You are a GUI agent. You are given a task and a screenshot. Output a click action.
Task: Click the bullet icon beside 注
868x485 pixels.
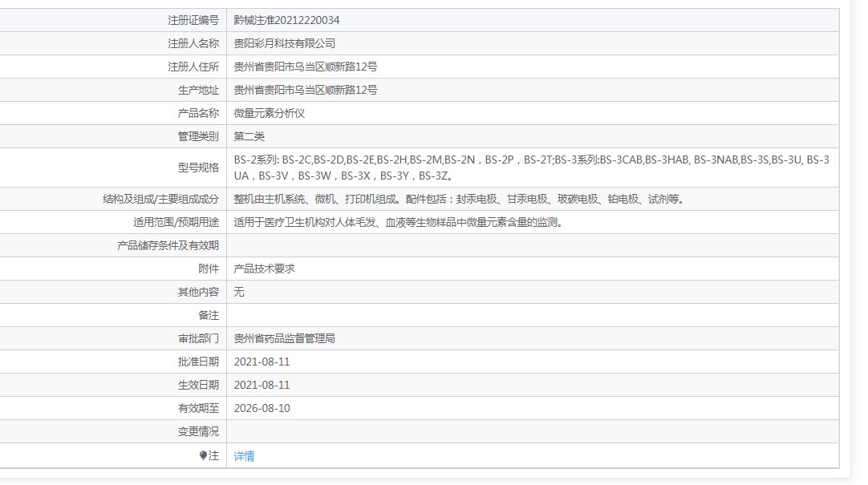(203, 455)
